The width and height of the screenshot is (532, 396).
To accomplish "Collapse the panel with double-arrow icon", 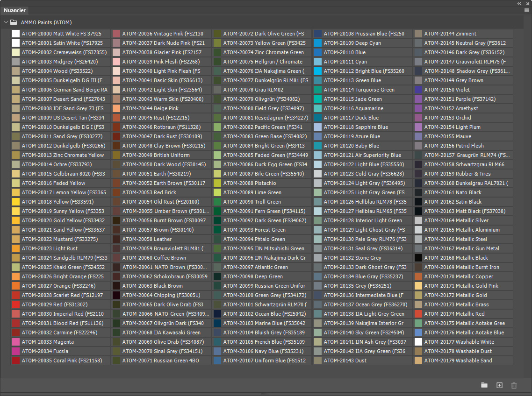I will [519, 3].
